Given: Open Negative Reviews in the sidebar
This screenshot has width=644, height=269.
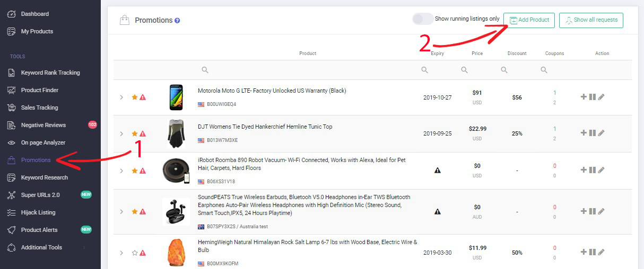Looking at the screenshot, I should 43,125.
